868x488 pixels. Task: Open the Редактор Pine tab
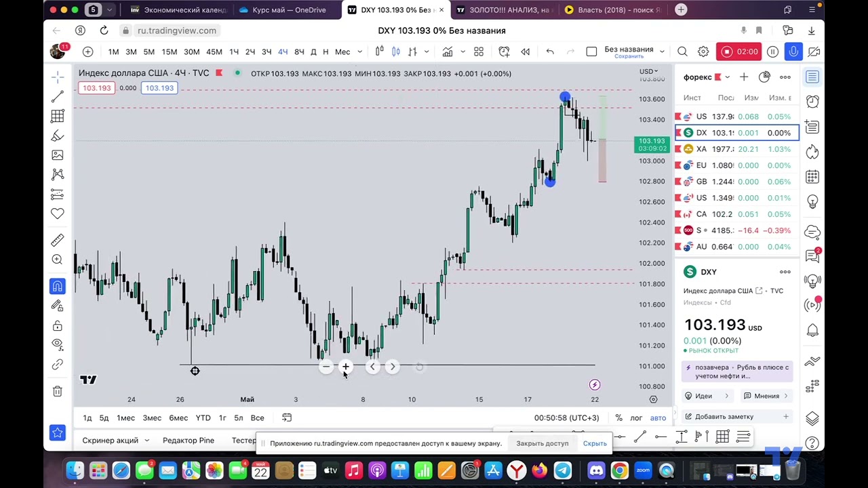click(x=189, y=441)
